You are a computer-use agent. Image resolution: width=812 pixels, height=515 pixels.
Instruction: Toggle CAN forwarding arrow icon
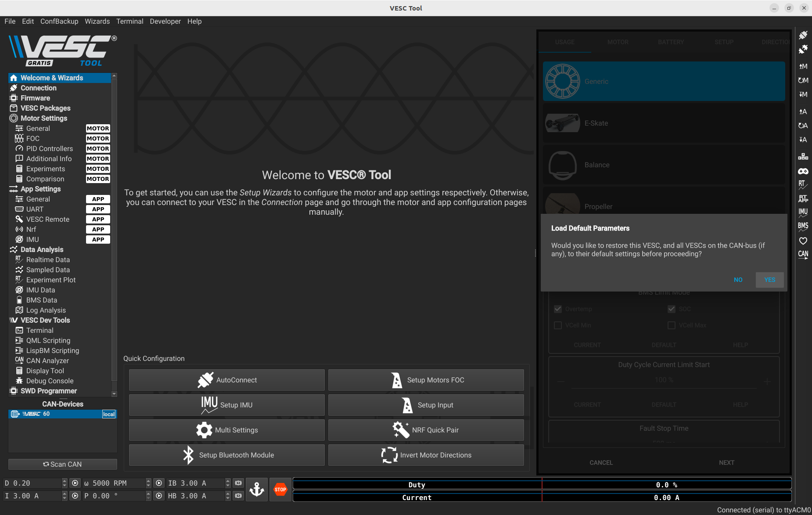coord(803,255)
